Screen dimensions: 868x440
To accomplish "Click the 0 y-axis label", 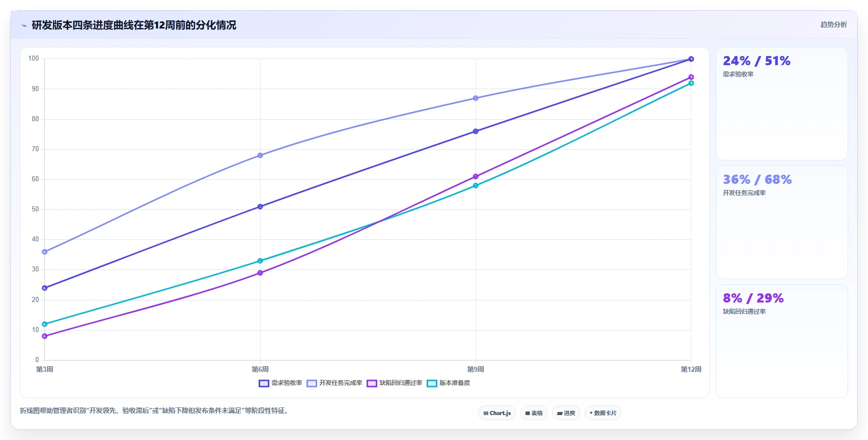I will point(37,360).
